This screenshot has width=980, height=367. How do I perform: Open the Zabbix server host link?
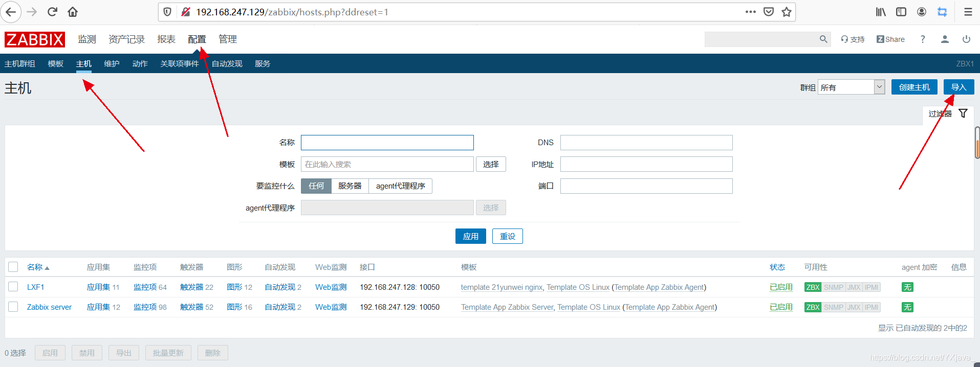49,307
